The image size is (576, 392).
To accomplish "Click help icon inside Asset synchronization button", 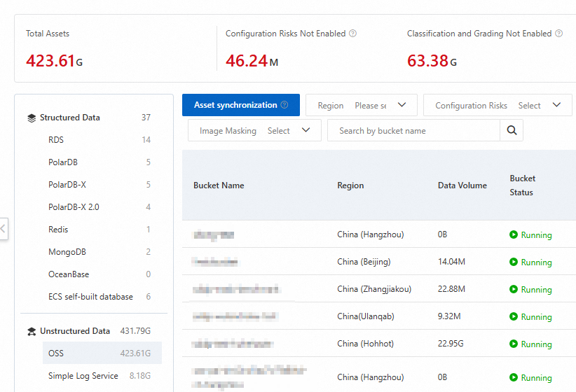I will coord(284,105).
